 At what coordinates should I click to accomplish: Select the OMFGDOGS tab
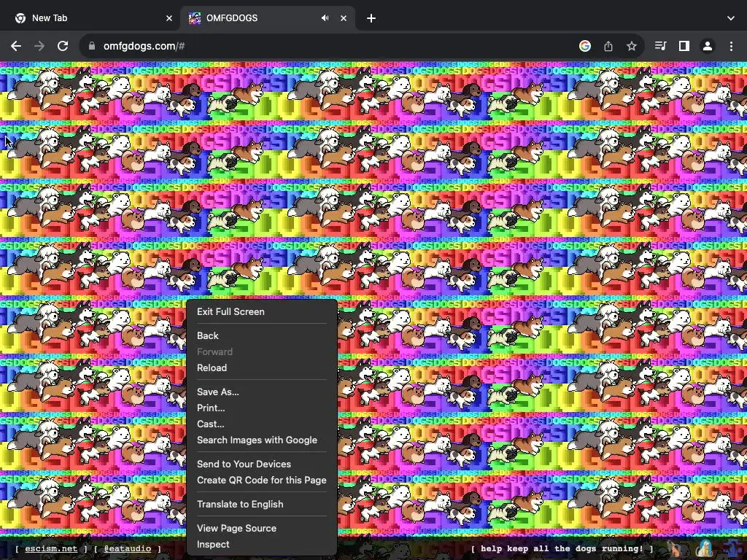pyautogui.click(x=267, y=18)
